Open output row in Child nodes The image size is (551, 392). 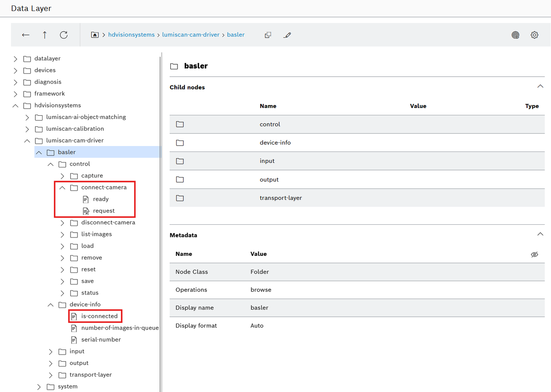357,179
